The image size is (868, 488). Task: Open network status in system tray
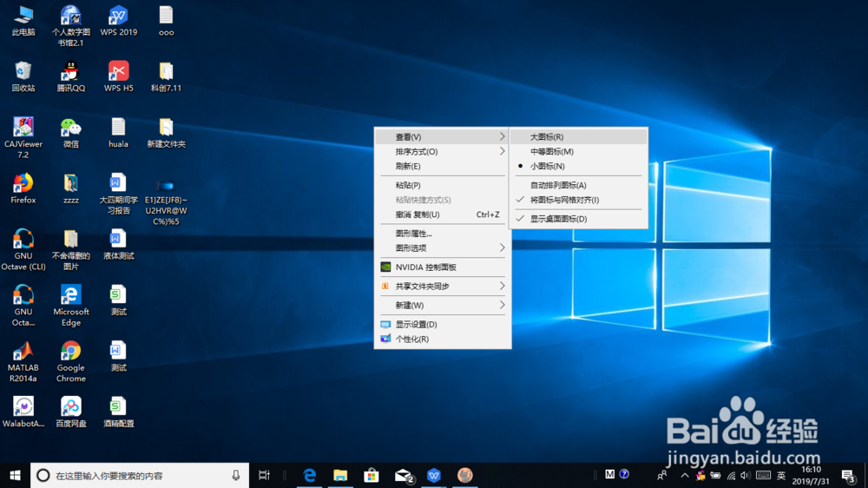(731, 475)
